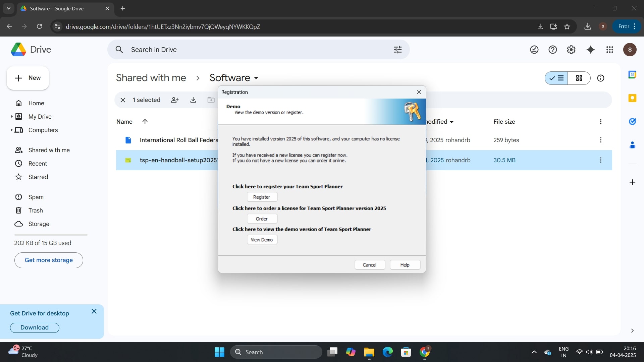Download Drive for desktop
The height and width of the screenshot is (362, 644).
point(35,327)
